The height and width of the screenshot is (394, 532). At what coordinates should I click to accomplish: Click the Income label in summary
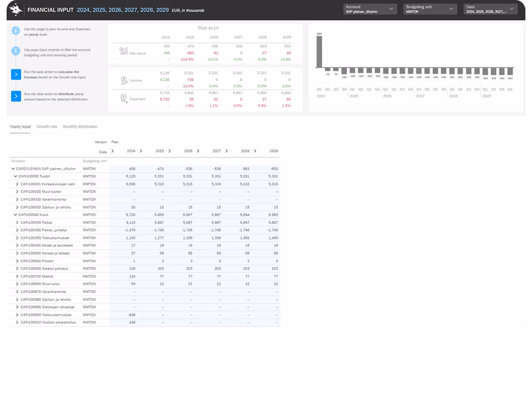click(136, 81)
